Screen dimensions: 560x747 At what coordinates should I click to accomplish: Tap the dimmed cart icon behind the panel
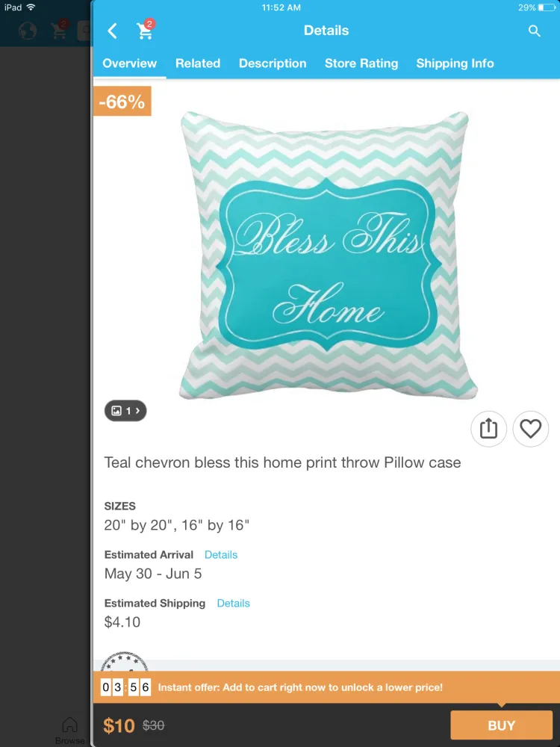60,30
